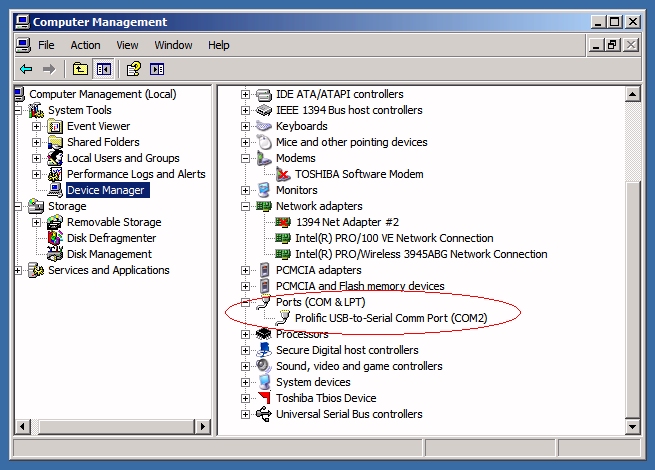Click the Back arrow toolbar button
The image size is (655, 470).
(26, 69)
